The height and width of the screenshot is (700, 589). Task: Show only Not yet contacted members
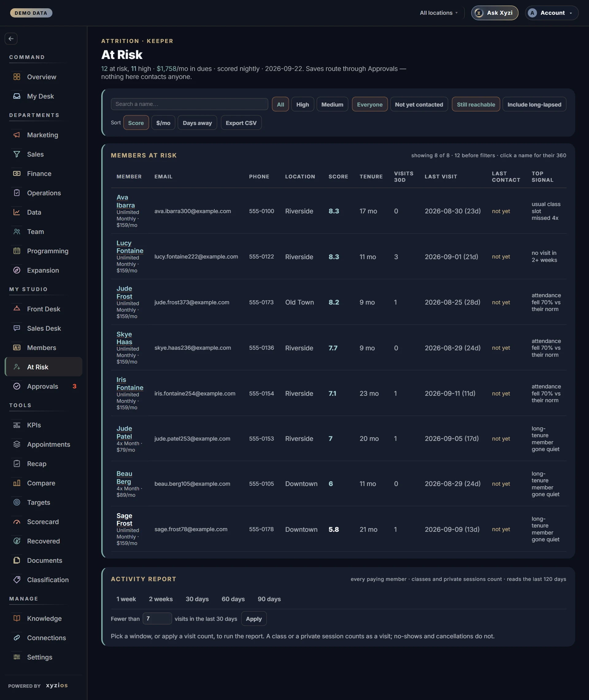click(419, 105)
